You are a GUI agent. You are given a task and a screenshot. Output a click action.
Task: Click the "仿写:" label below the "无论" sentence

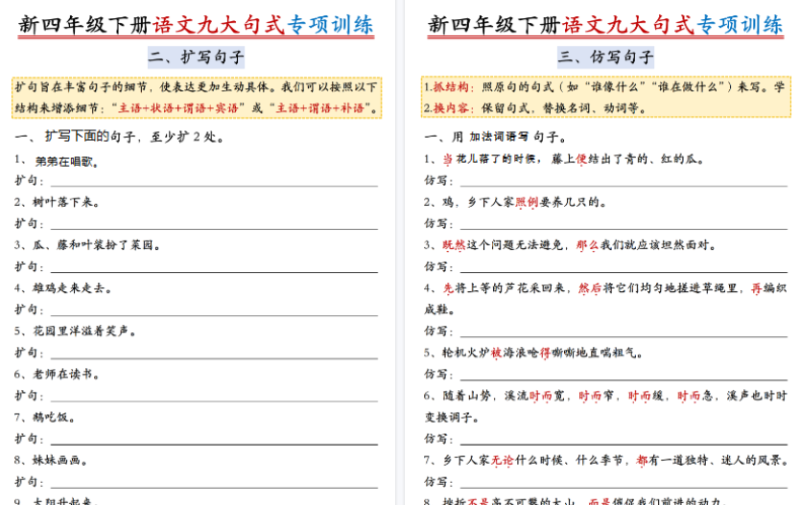(439, 482)
